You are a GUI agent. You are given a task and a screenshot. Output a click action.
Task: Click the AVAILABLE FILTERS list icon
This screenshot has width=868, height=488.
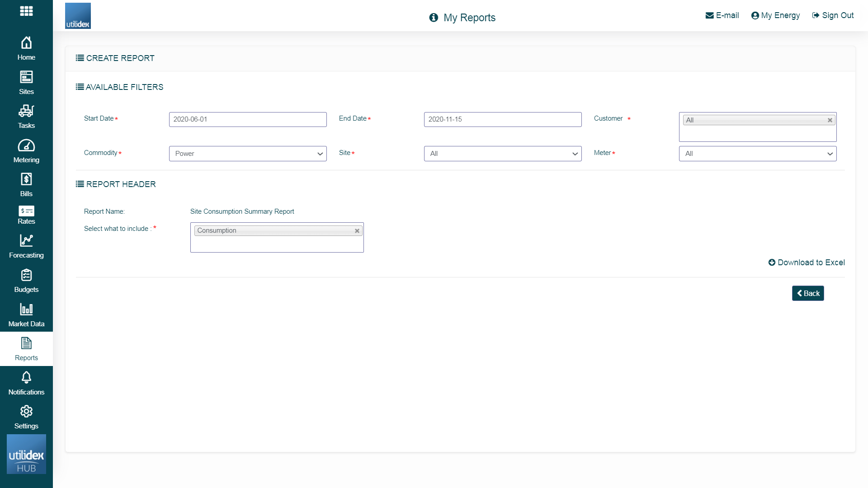coord(80,87)
